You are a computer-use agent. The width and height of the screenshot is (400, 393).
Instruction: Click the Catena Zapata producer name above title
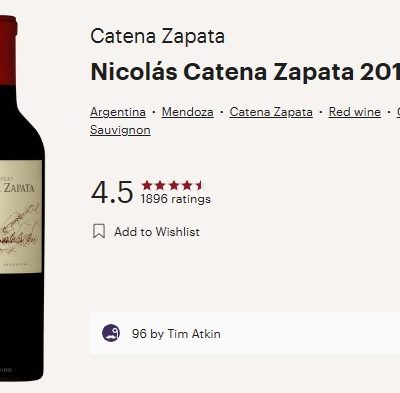[x=157, y=36]
